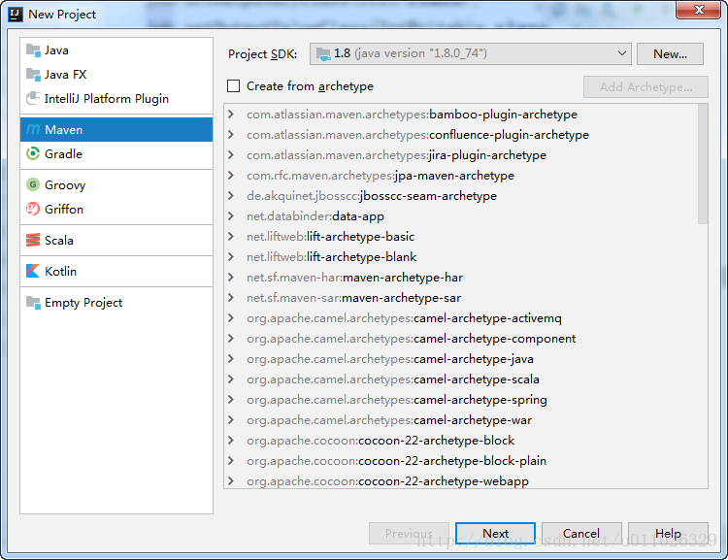Screen dimensions: 728x560
Task: Click the Java FX folder icon
Action: click(x=33, y=75)
